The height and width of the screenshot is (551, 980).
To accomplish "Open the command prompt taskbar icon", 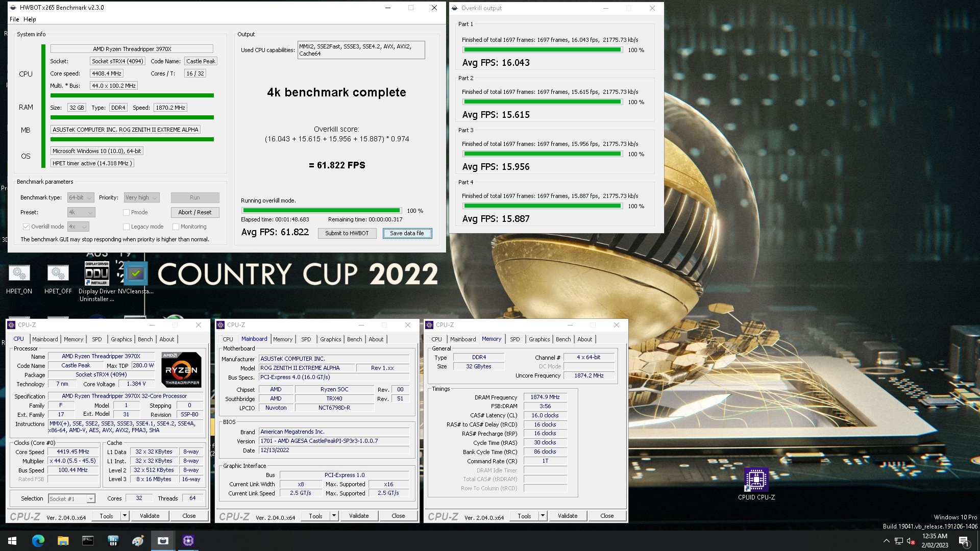I will tap(88, 541).
